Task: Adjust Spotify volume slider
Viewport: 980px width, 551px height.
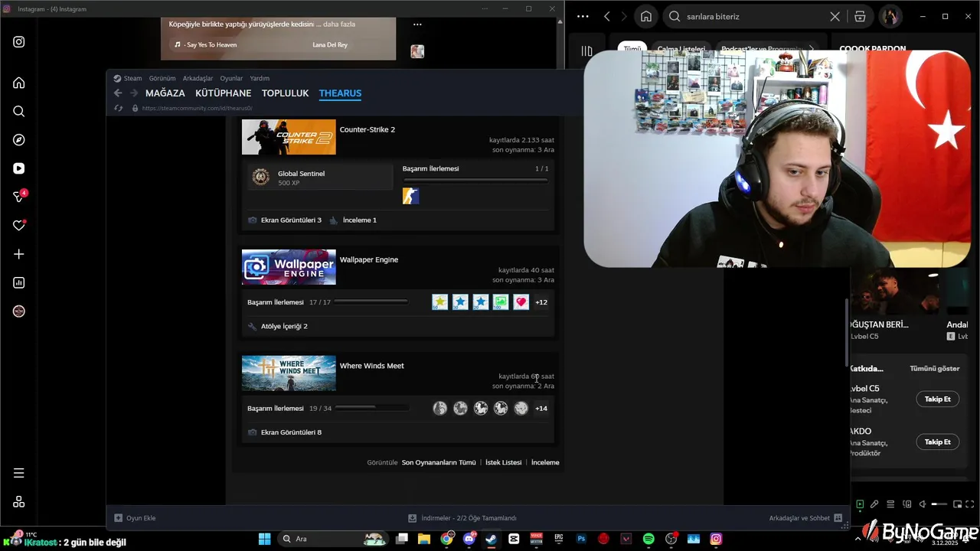Action: tap(939, 504)
